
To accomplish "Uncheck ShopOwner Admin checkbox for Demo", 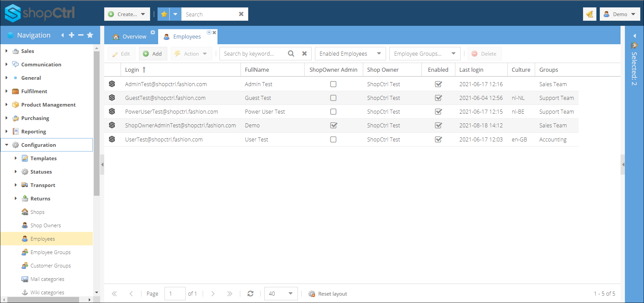I will tap(333, 125).
